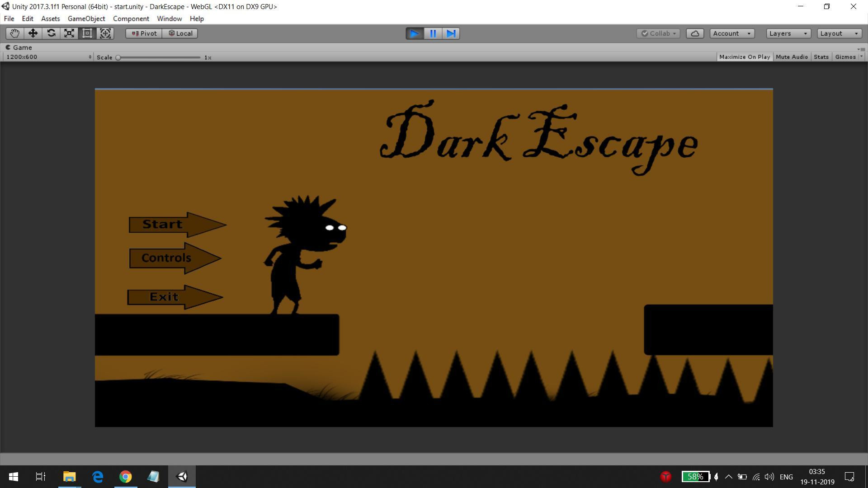This screenshot has height=488, width=868.
Task: Toggle Local handle rotation
Action: [180, 33]
